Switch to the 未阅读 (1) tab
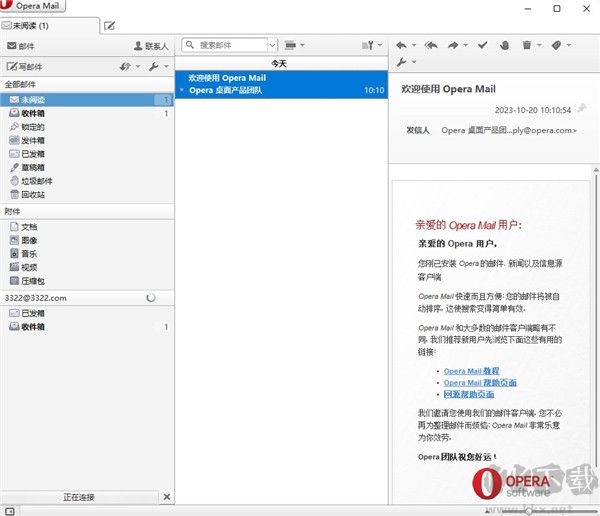600x516 pixels. (50, 26)
